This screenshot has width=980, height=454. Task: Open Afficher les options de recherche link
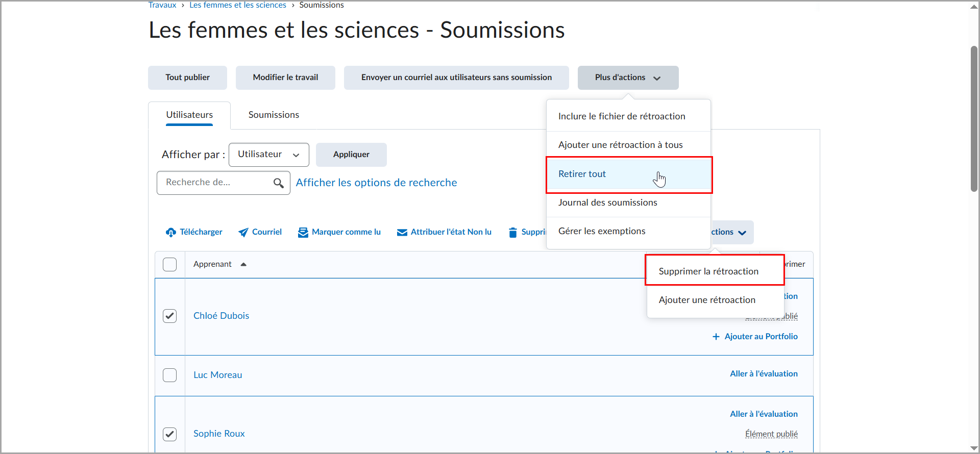pyautogui.click(x=377, y=183)
